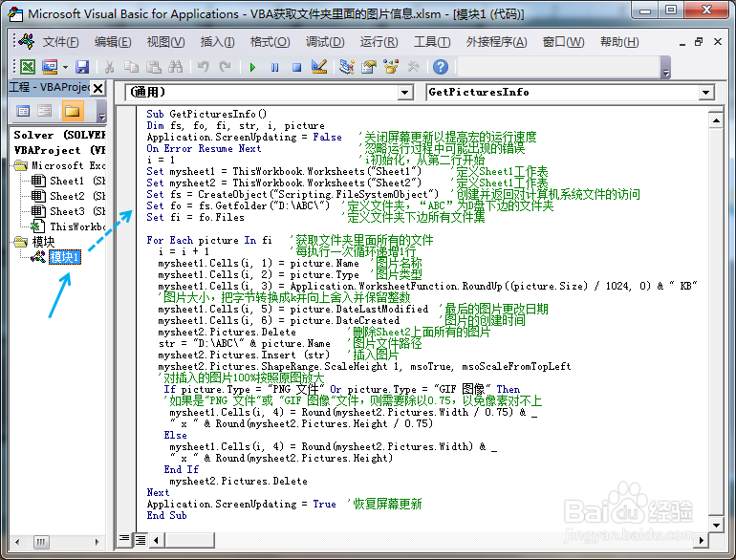Switch to Full Module View button
The width and height of the screenshot is (736, 560).
click(x=141, y=540)
